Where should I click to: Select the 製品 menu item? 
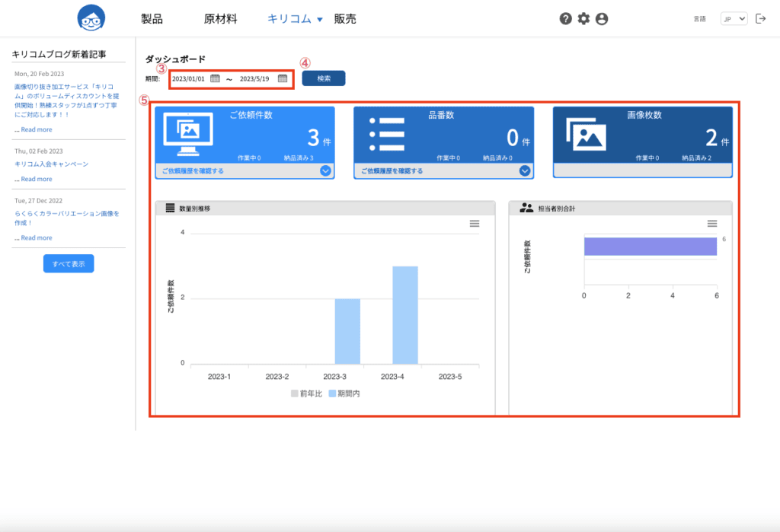(152, 19)
